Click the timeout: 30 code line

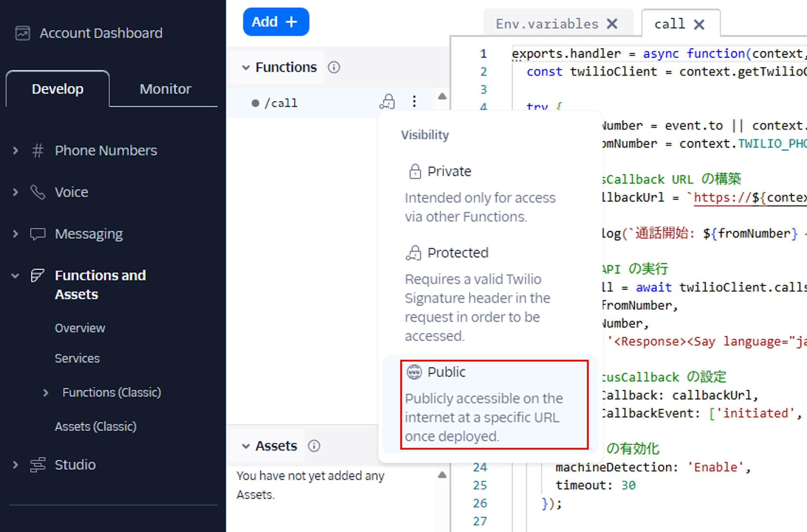[596, 485]
